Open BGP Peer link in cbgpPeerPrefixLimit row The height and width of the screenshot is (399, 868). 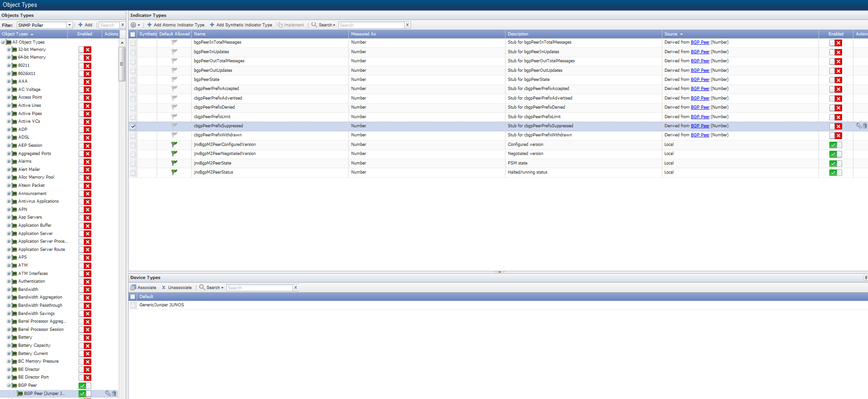[700, 117]
